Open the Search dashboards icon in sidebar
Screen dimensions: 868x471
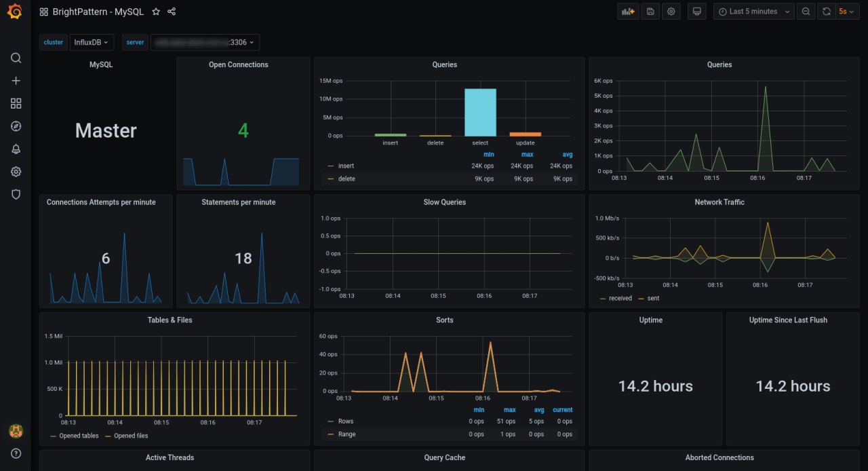click(16, 58)
